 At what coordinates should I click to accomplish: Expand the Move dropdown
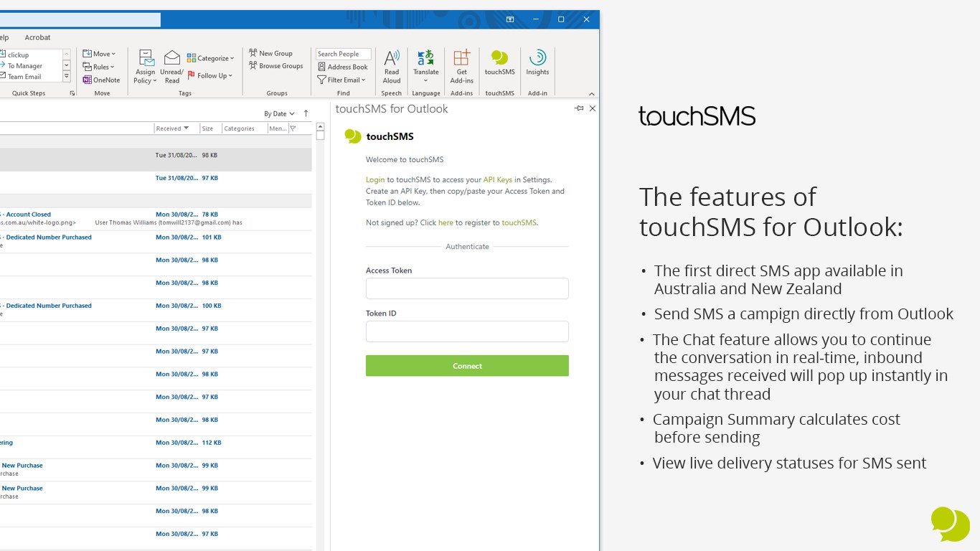coord(99,54)
